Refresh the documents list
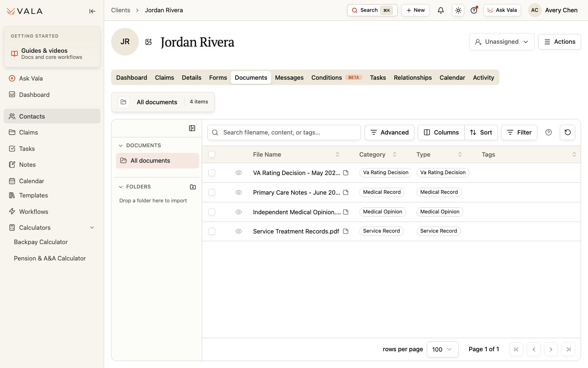This screenshot has width=588, height=368. click(568, 132)
